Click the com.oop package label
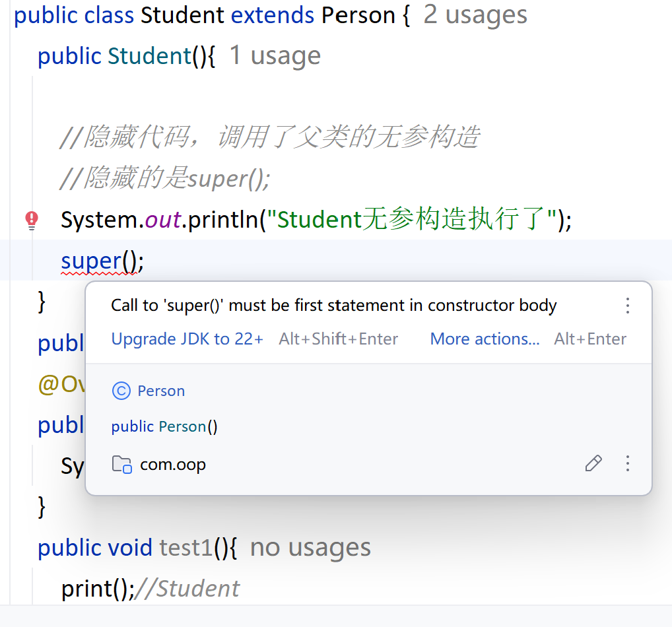Screen dimensions: 672x627 [173, 465]
